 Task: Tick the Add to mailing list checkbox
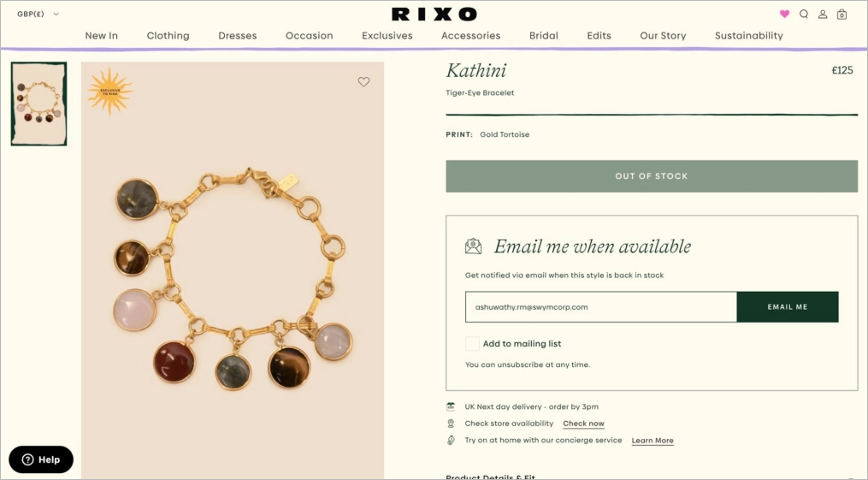coord(472,343)
